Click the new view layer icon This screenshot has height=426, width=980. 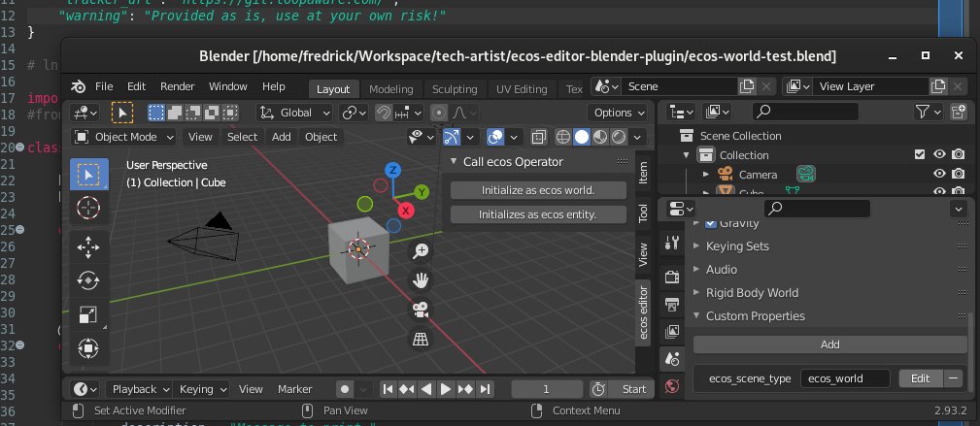point(937,86)
